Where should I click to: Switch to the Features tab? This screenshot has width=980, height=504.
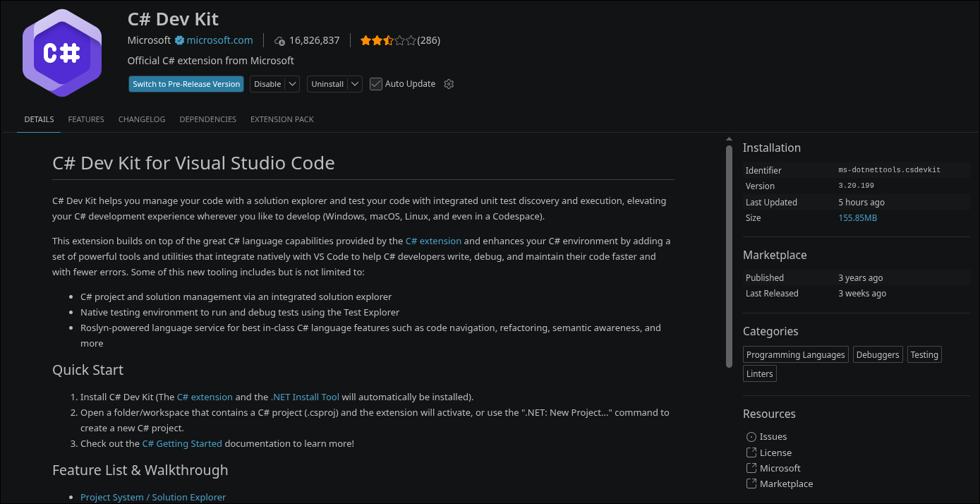[86, 119]
